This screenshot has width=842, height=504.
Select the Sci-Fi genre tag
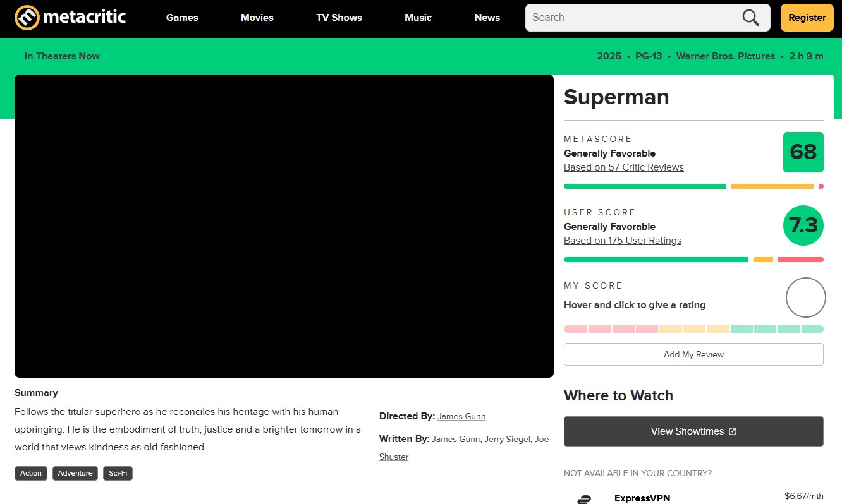(x=118, y=473)
